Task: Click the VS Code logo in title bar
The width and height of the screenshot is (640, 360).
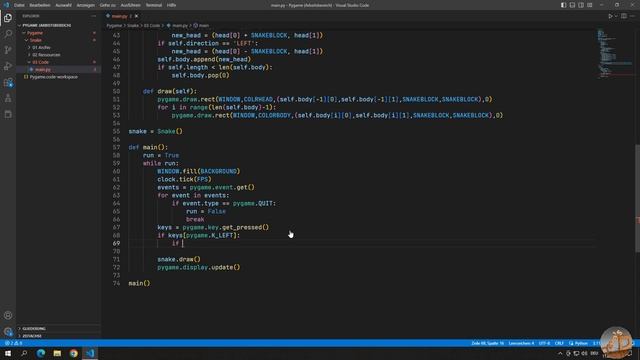Action: click(x=6, y=5)
